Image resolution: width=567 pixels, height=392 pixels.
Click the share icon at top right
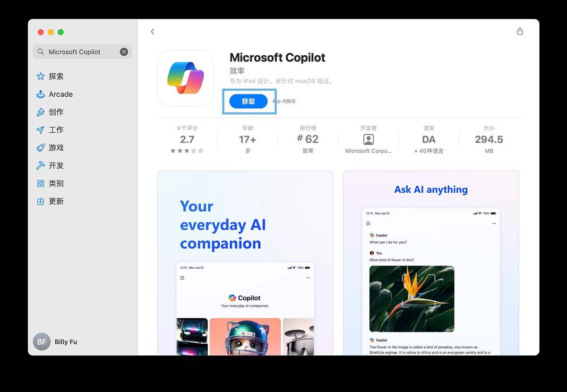click(520, 31)
